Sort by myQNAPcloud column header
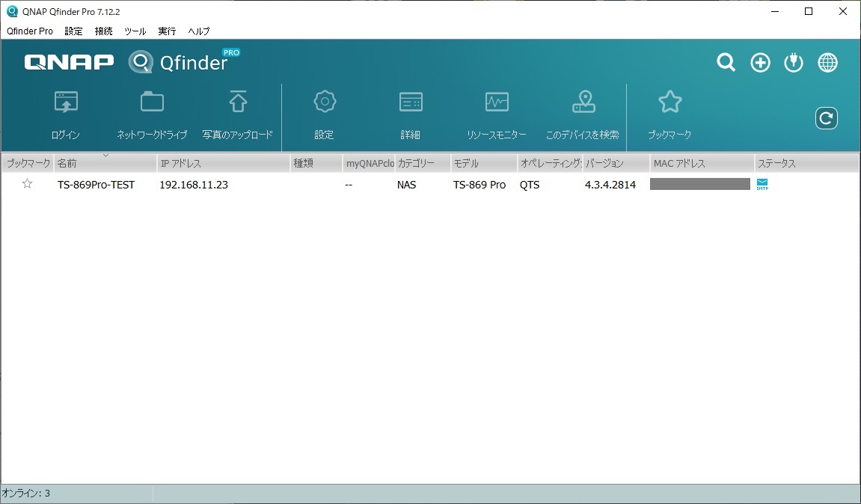This screenshot has height=504, width=861. pyautogui.click(x=369, y=163)
